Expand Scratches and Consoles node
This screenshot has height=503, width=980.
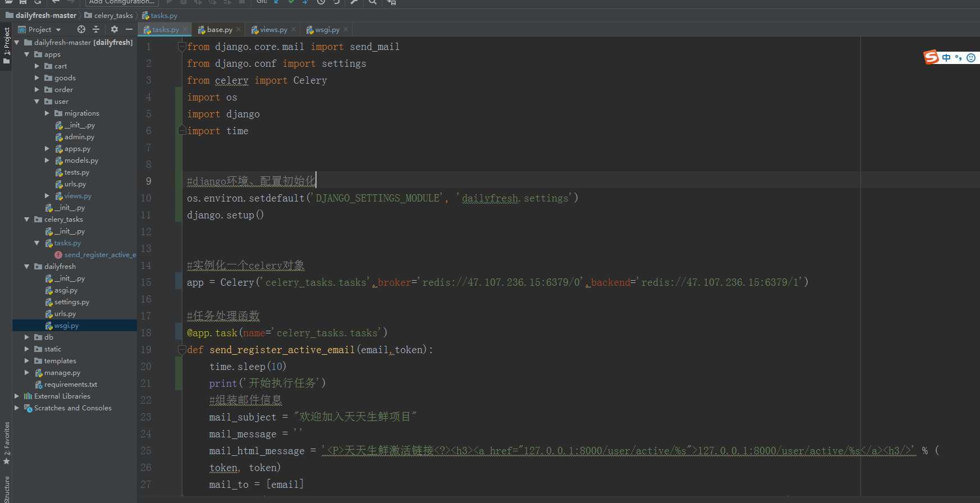point(17,408)
